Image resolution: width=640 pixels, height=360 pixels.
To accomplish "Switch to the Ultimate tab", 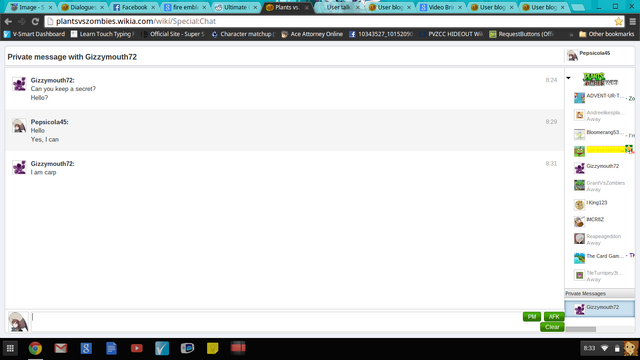I will 236,7.
